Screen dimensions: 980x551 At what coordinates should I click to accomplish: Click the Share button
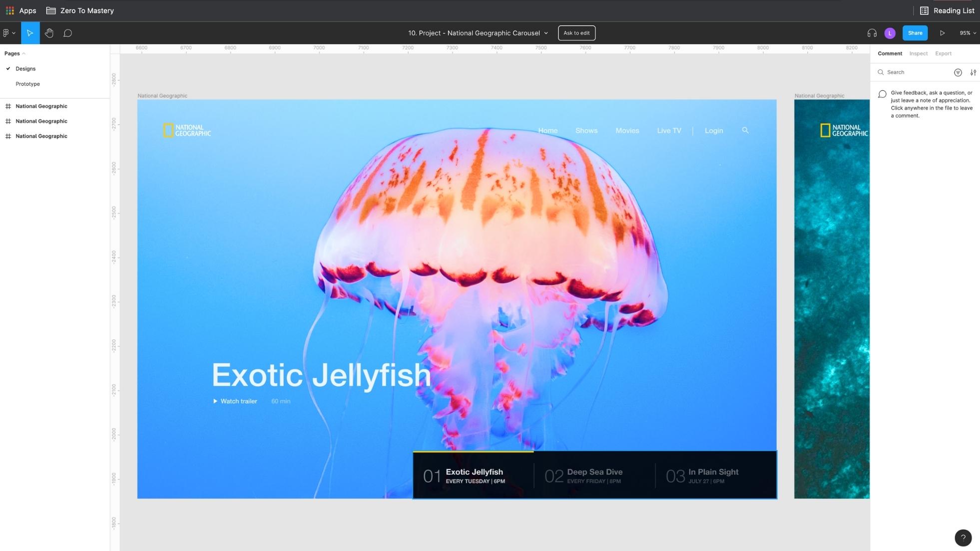coord(915,33)
